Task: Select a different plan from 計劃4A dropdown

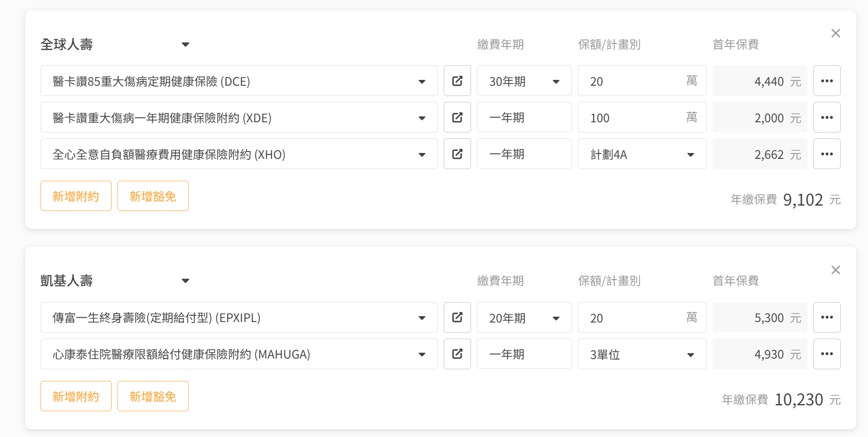Action: [642, 154]
